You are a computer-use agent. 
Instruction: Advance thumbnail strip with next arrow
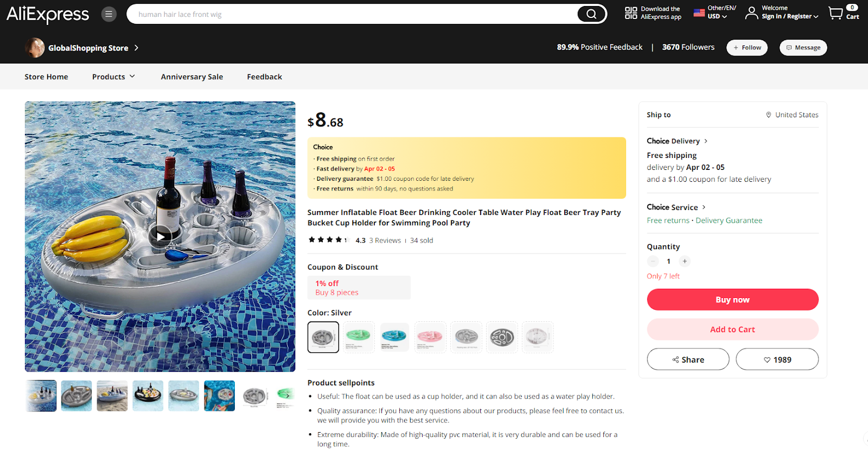(x=288, y=396)
